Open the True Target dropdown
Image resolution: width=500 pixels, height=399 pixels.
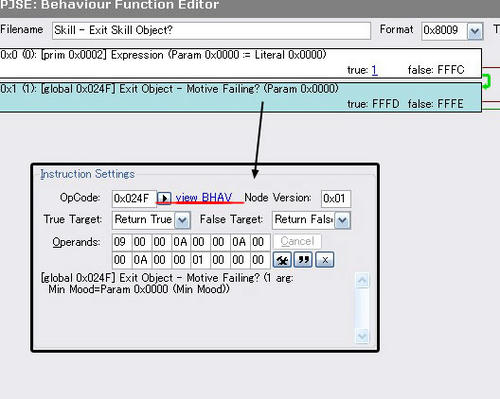pos(183,220)
